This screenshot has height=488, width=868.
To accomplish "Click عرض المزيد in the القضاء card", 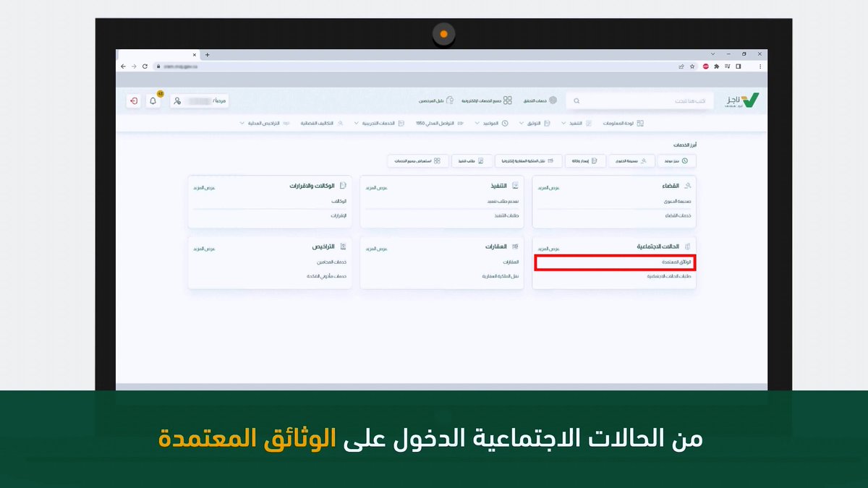I will coord(548,187).
